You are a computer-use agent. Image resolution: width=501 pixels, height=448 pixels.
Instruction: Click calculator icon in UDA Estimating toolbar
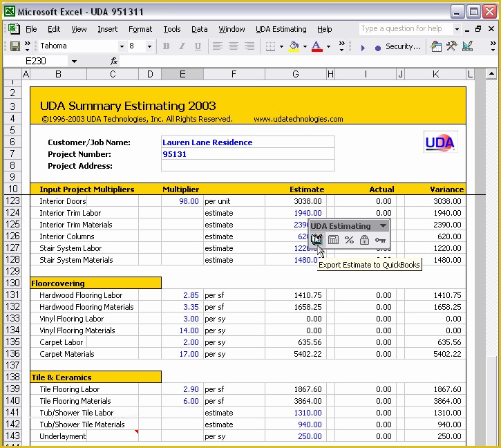pos(333,239)
